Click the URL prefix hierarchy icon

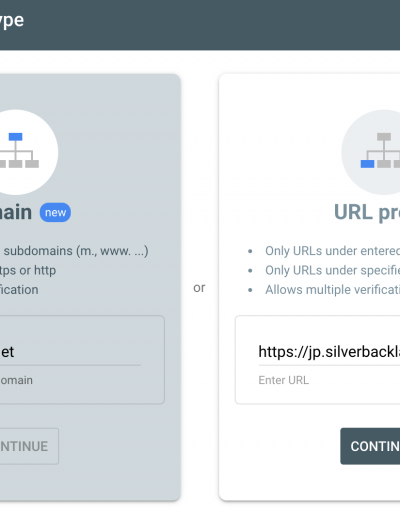(x=380, y=152)
